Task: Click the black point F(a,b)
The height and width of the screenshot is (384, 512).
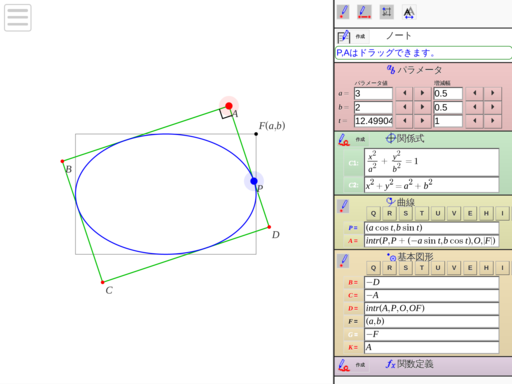Action: (x=256, y=134)
